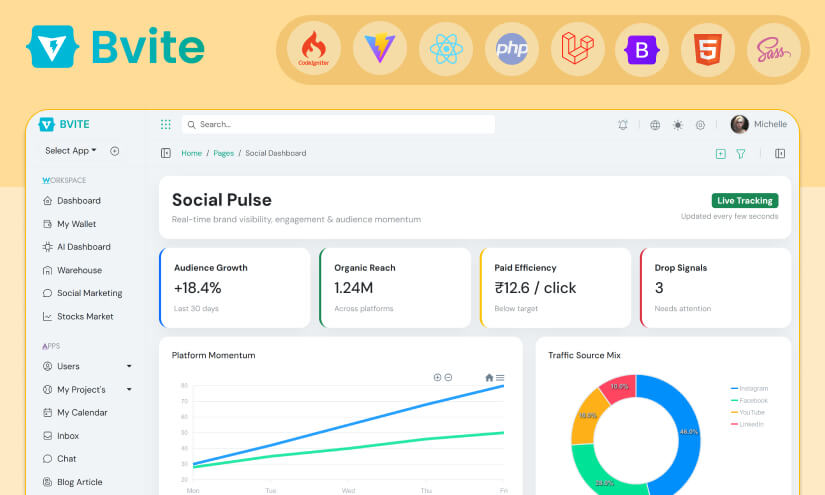Screen dimensions: 825x495
Task: Click the PHP logo icon
Action: [512, 49]
